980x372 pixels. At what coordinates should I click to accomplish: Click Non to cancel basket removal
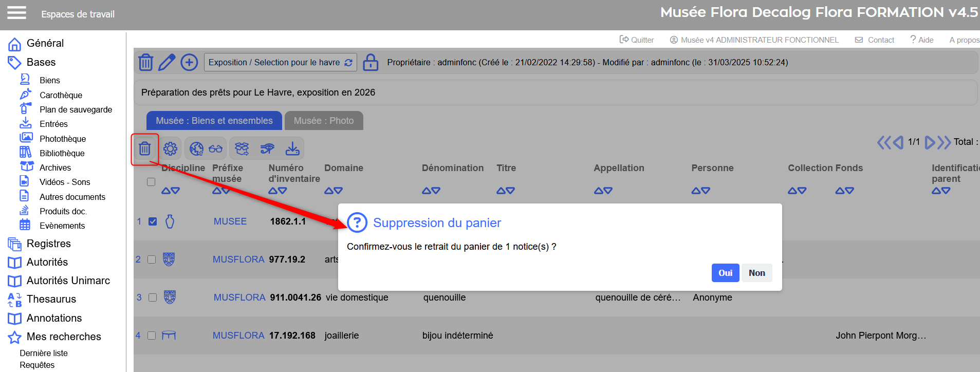tap(756, 273)
